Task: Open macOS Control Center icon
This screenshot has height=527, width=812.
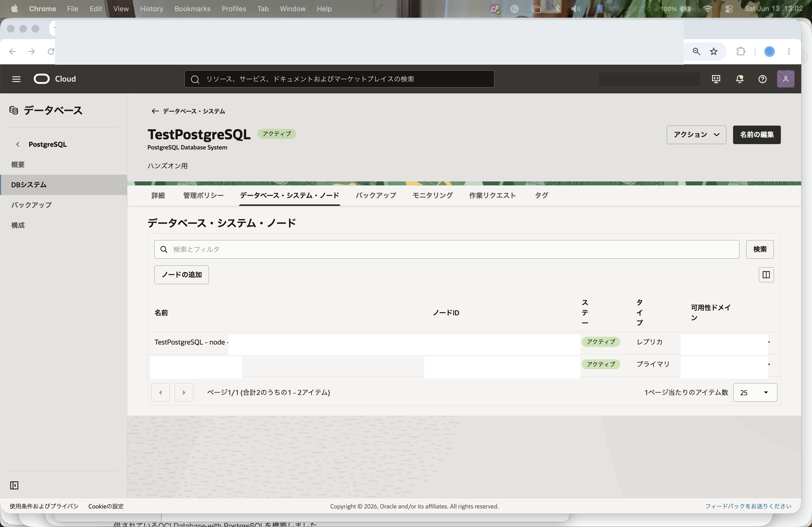Action: click(729, 9)
